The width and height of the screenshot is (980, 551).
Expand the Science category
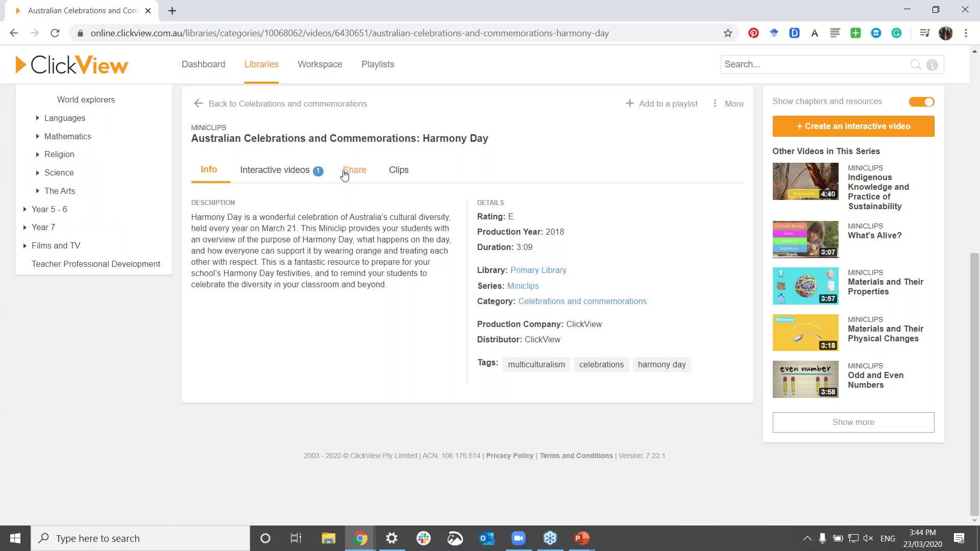point(37,172)
